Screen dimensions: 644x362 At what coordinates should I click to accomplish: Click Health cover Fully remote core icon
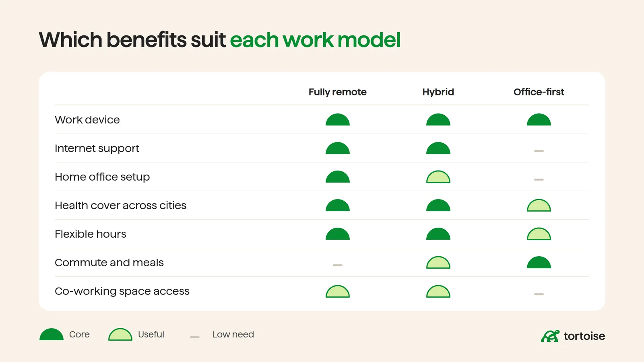tap(338, 205)
